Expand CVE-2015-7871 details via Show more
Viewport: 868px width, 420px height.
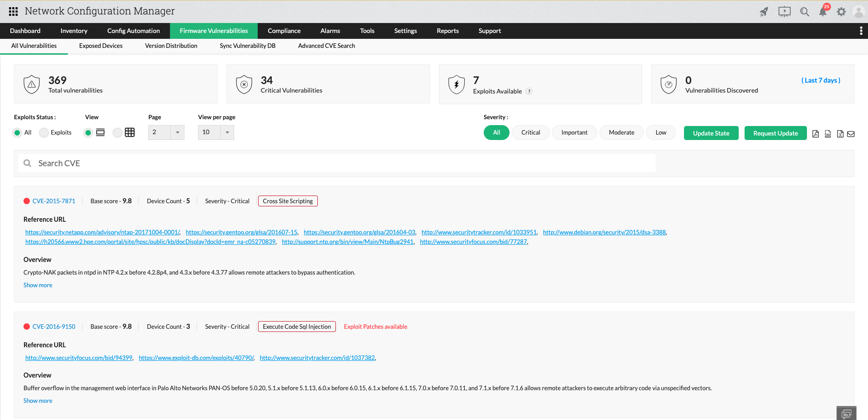click(x=38, y=285)
